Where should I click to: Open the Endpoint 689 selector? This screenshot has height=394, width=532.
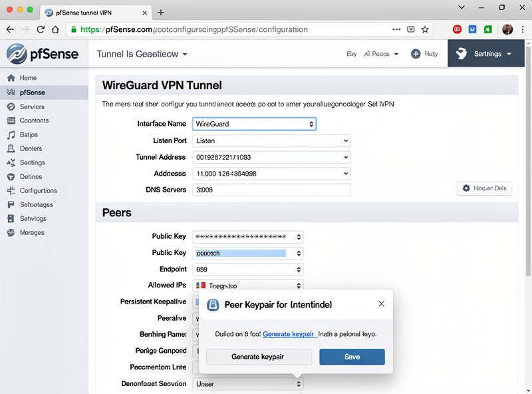coord(247,270)
